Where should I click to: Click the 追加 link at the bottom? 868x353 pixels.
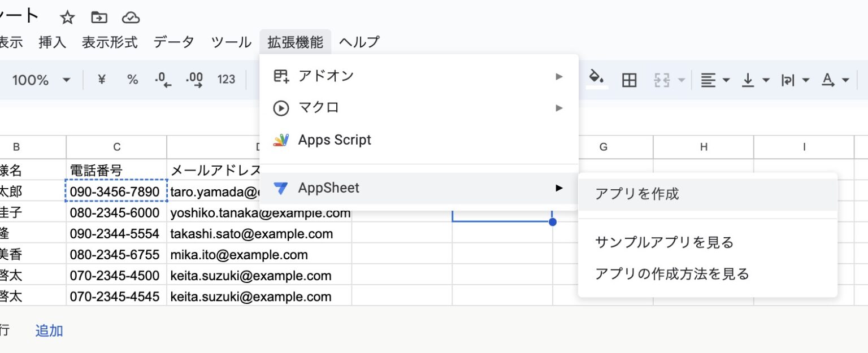coord(49,330)
